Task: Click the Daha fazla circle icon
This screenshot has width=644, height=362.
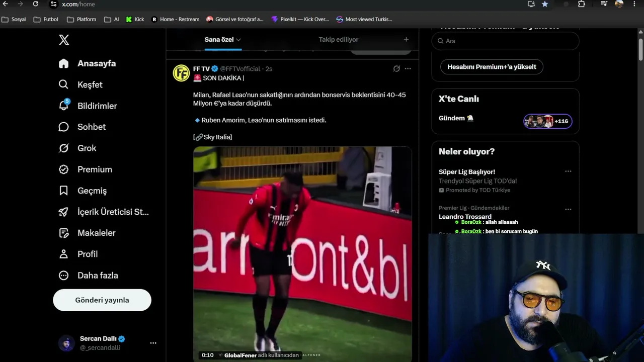Action: click(x=63, y=276)
